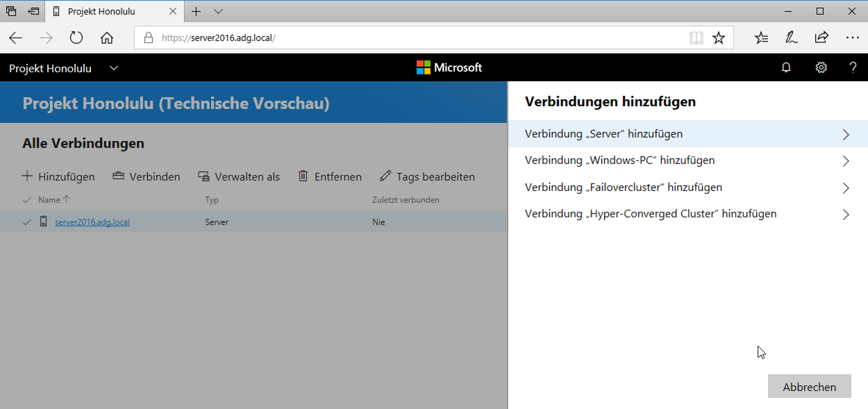Screen dimensions: 868x409
Task: Go to the browser Home page icon
Action: 106,38
